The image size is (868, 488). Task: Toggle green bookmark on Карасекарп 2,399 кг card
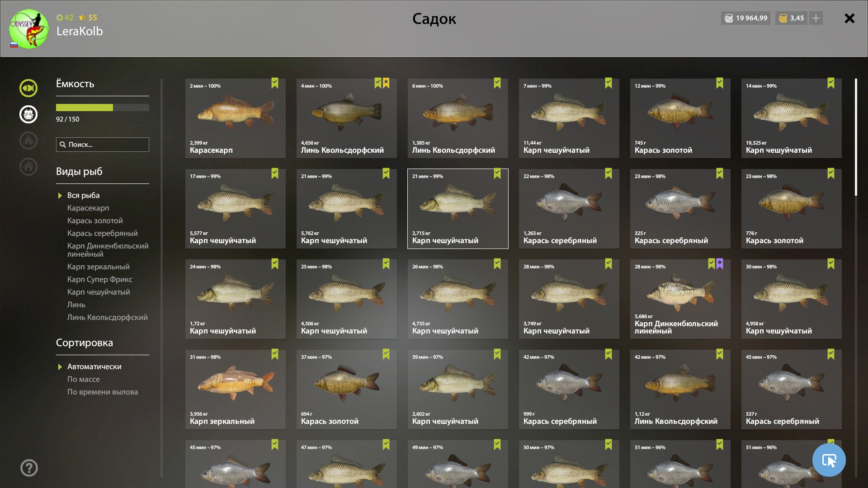point(275,83)
